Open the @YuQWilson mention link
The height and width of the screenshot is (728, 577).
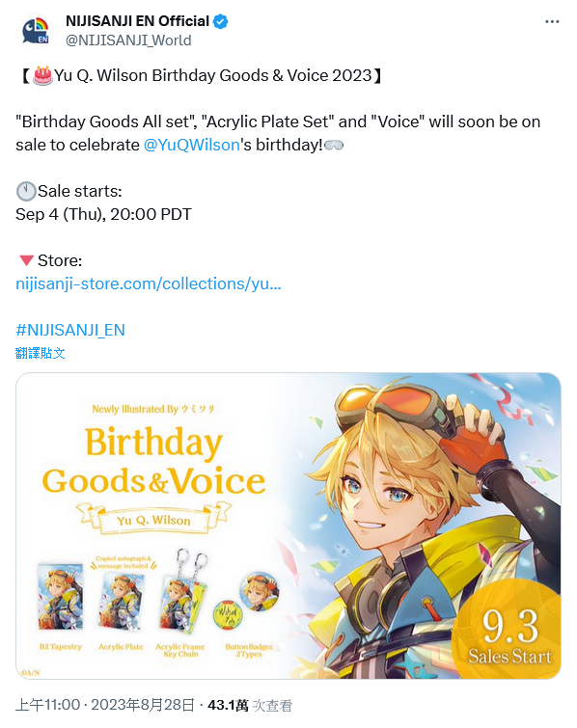pos(191,145)
